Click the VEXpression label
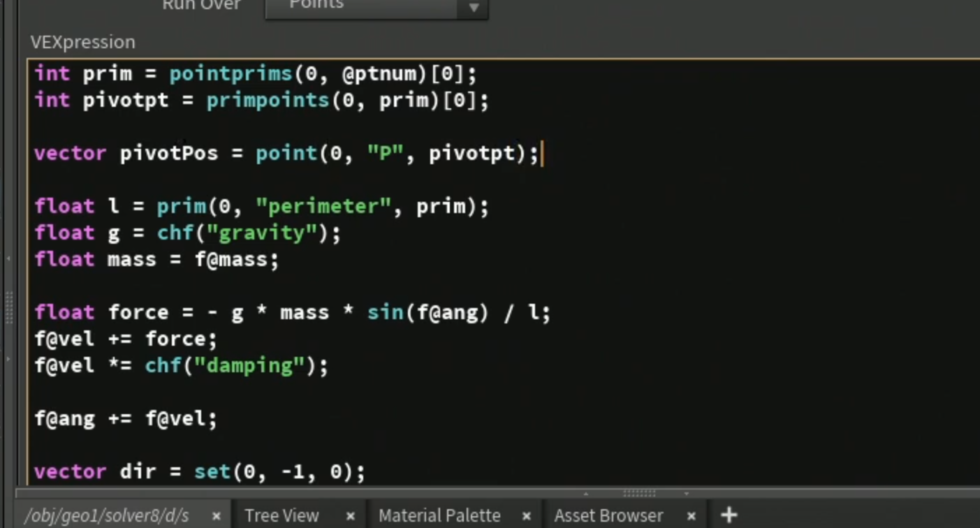 point(82,42)
